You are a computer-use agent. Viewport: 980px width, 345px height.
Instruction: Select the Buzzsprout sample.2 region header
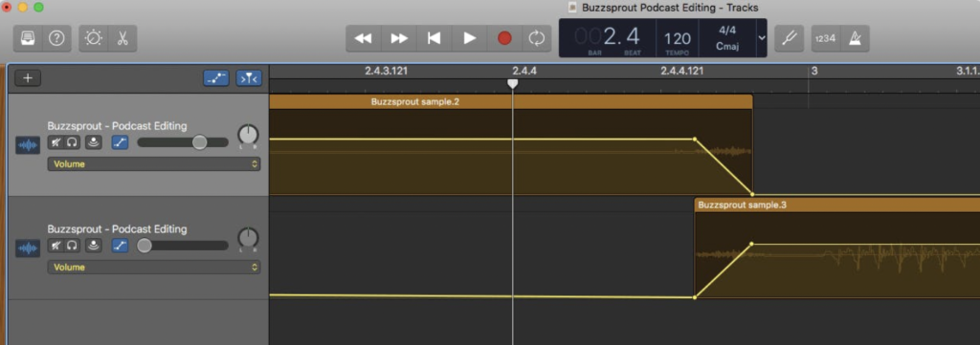point(511,101)
